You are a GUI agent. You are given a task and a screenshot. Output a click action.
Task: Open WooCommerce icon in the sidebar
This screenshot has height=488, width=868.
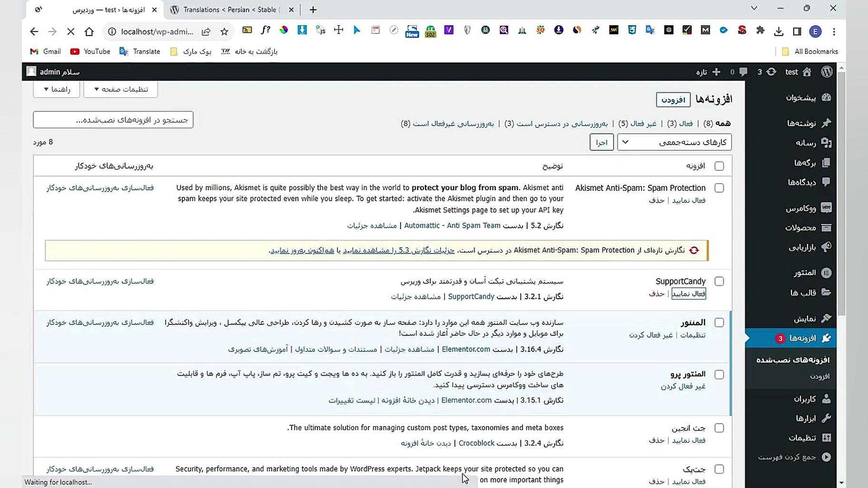(x=827, y=208)
